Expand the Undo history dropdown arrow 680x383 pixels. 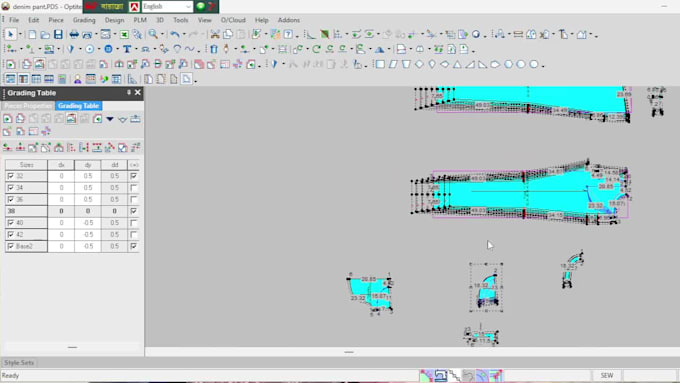[x=183, y=35]
